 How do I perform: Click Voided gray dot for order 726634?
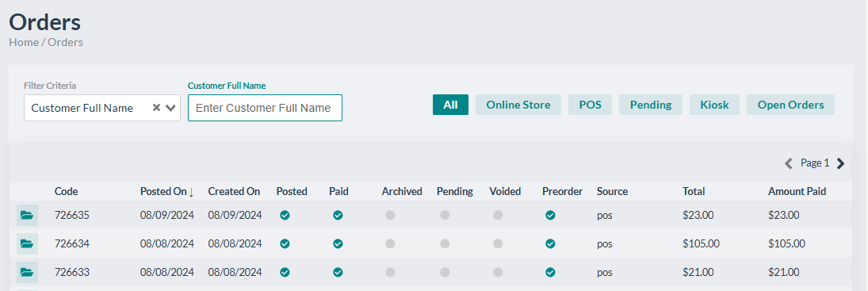(x=499, y=243)
